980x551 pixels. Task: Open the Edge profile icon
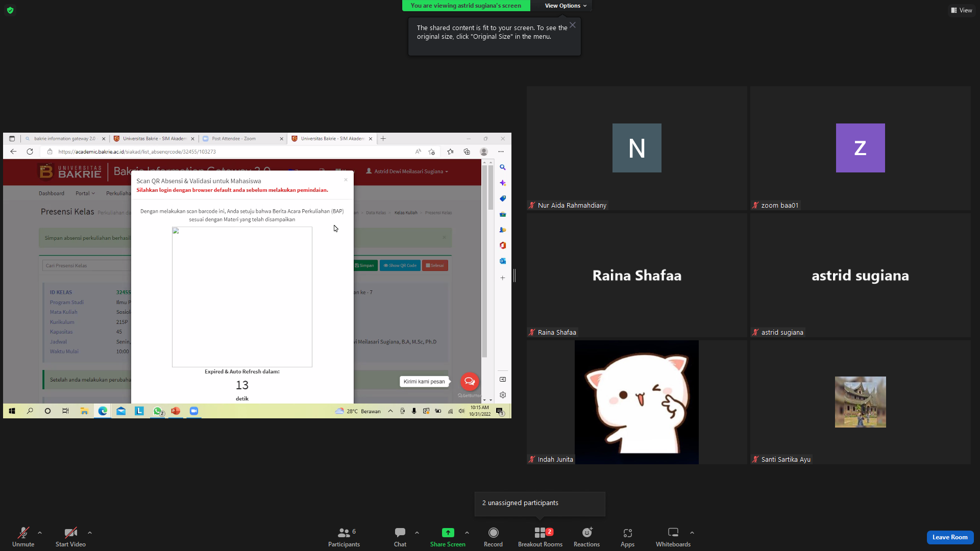(484, 152)
